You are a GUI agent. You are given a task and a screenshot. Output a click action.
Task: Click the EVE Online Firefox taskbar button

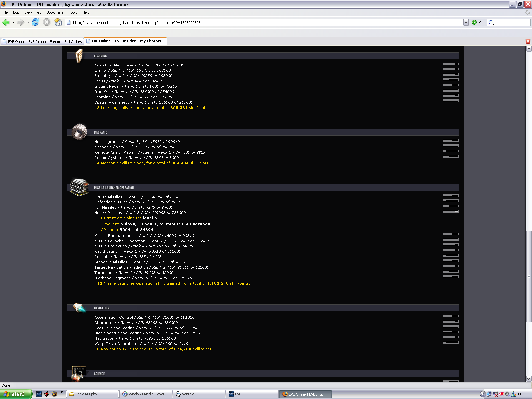coord(306,394)
